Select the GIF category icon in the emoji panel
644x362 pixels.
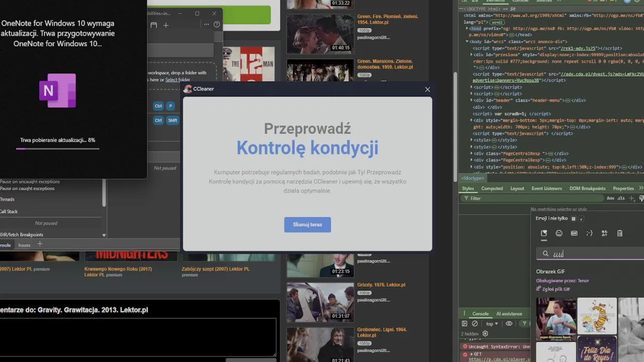(574, 233)
